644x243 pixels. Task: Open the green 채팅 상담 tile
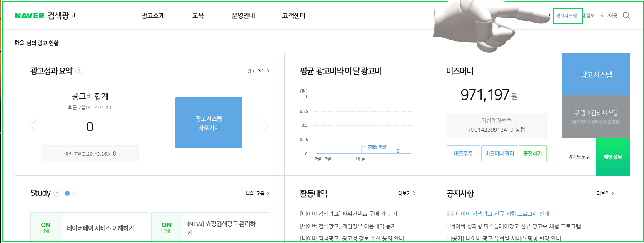613,157
